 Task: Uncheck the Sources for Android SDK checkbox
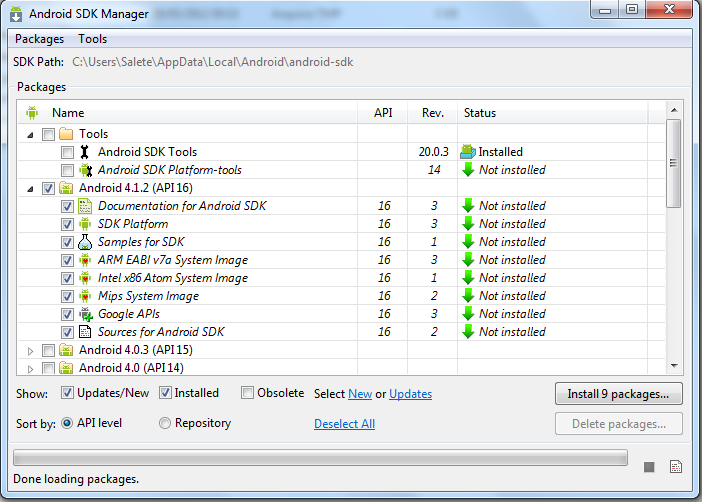(67, 332)
